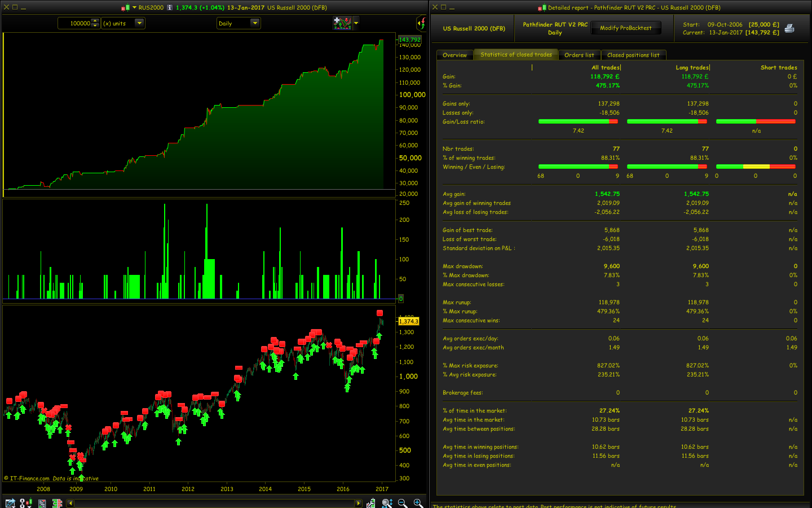The height and width of the screenshot is (508, 812).
Task: Click the horizontal scrollbar track under the chart
Action: [214, 503]
